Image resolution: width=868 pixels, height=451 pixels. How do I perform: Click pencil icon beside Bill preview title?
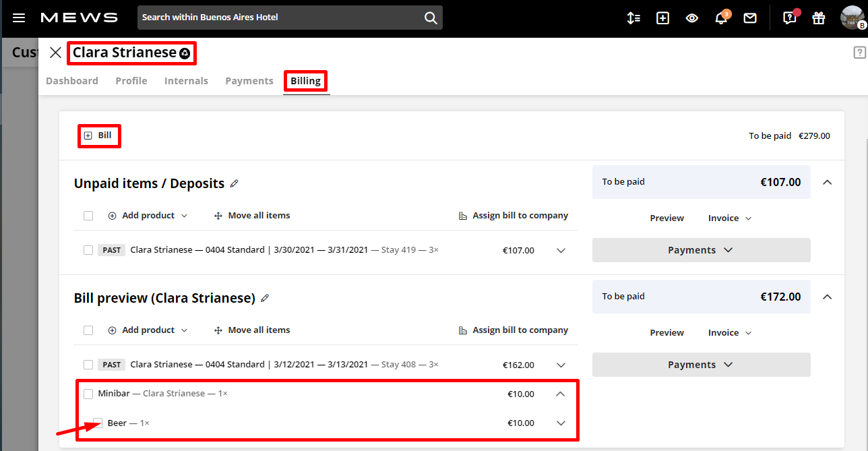[265, 298]
